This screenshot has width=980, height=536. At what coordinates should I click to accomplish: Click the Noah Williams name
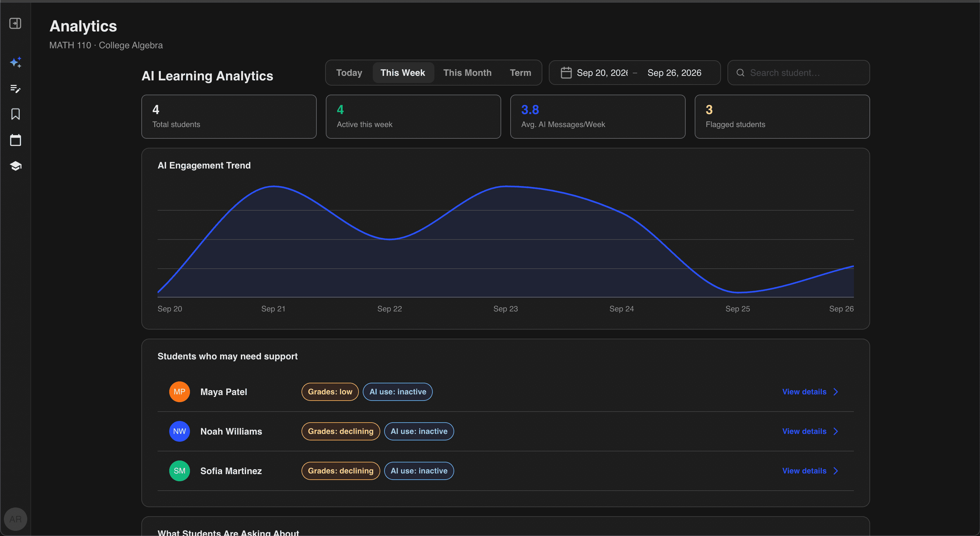click(231, 431)
